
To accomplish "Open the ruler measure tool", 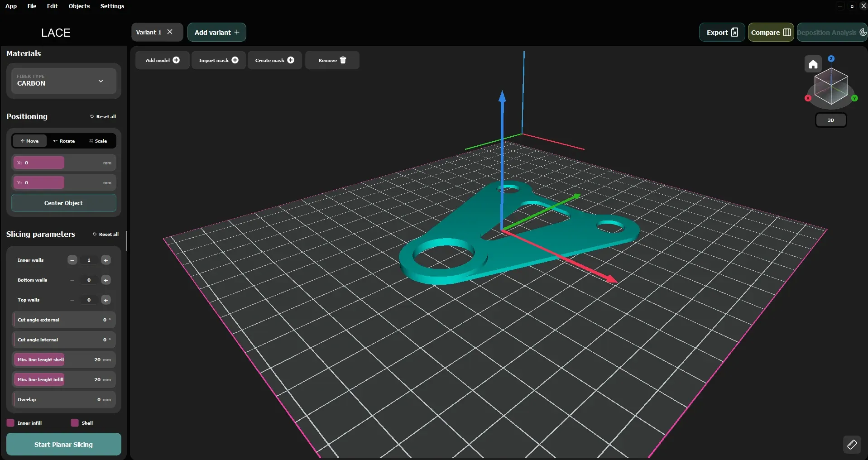I will 852,445.
